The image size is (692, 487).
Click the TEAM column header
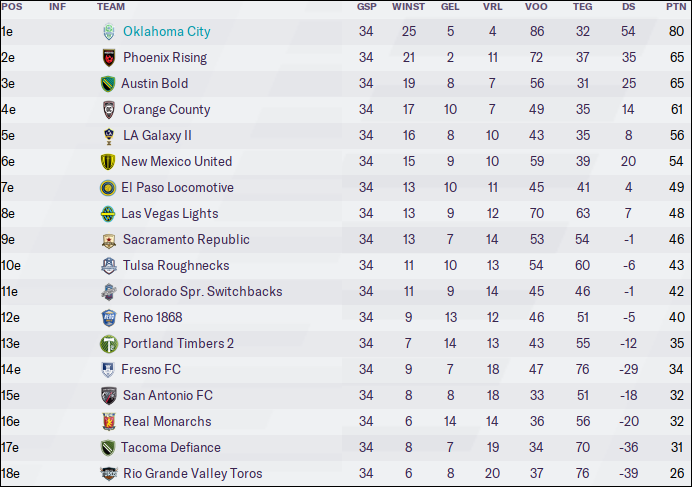point(111,7)
